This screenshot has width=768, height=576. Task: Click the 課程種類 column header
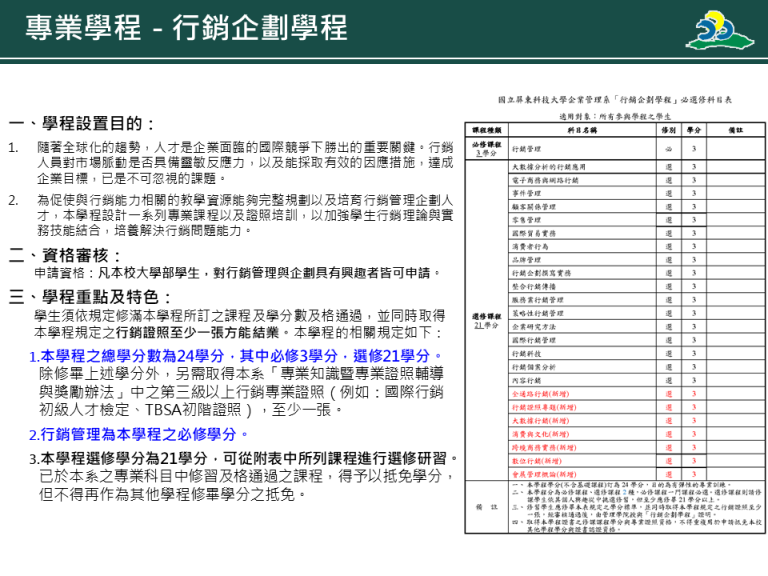[486, 130]
